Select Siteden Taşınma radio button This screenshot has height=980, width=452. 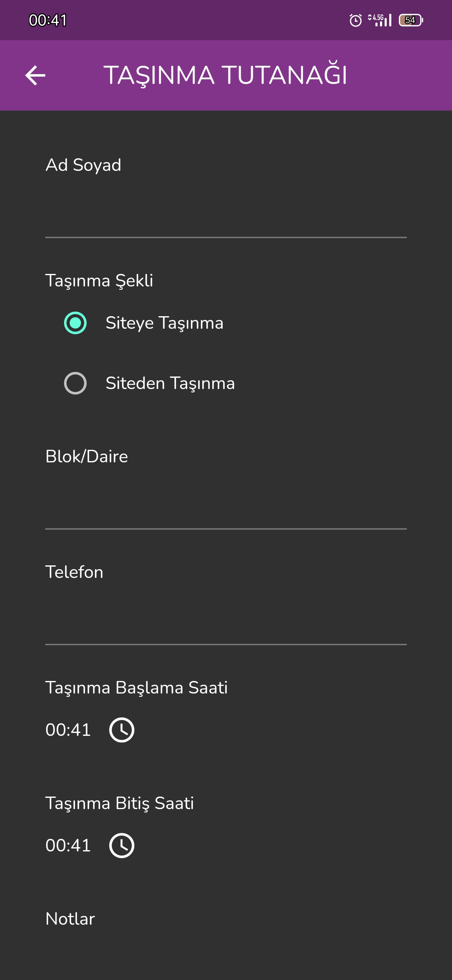75,383
